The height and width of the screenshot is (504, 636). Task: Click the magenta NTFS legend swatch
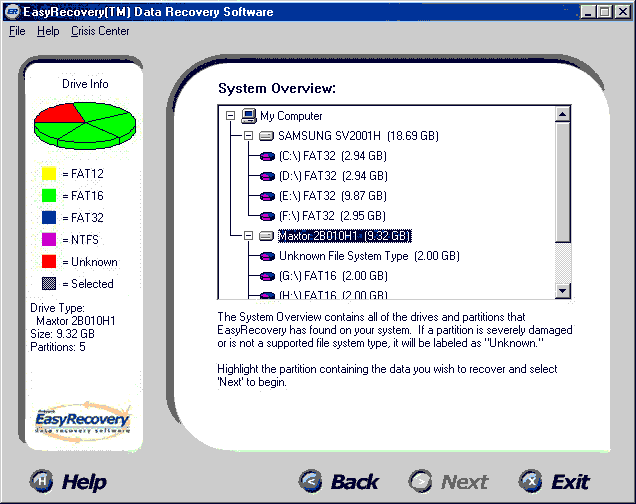coord(49,239)
